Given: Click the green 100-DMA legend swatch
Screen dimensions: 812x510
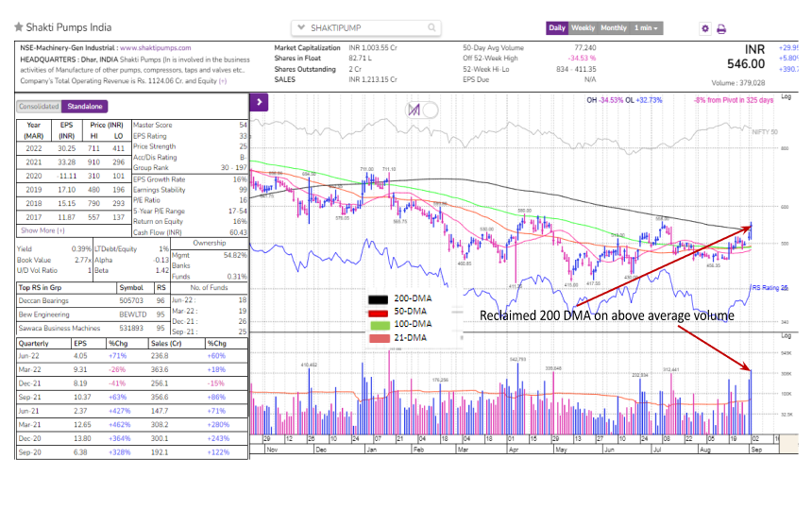Looking at the screenshot, I should tap(380, 325).
